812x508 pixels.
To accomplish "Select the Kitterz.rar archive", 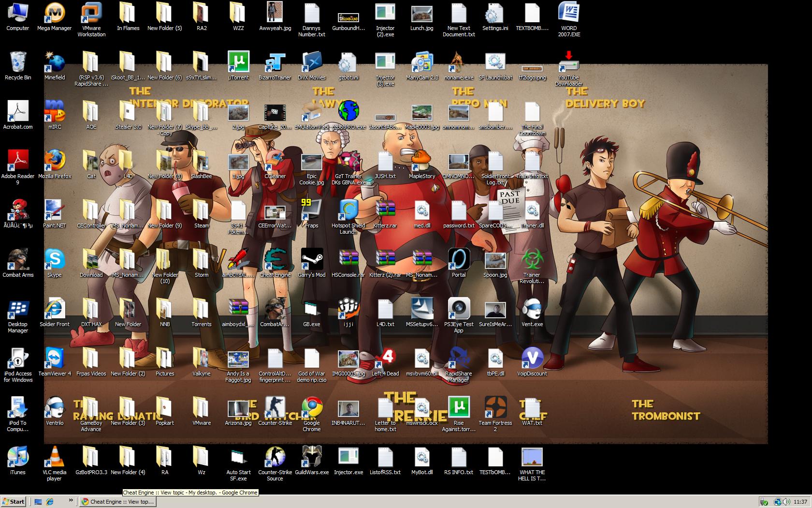I will coord(385,214).
